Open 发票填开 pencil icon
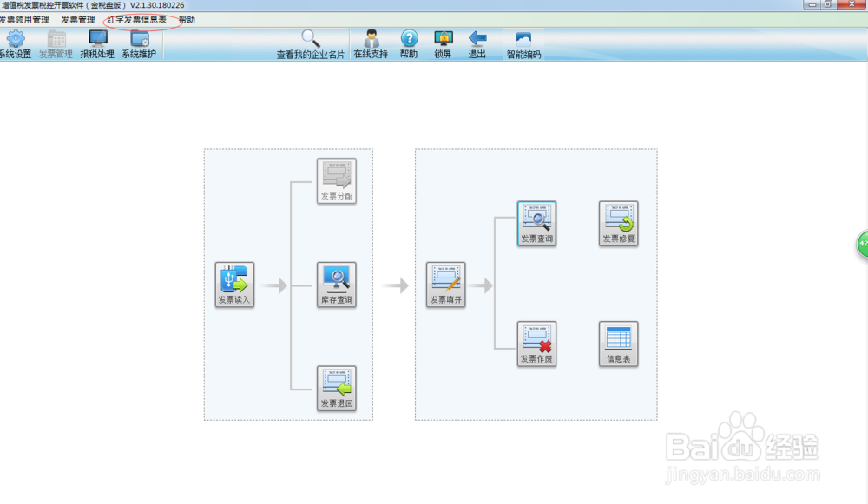This screenshot has width=868, height=504. (x=445, y=285)
